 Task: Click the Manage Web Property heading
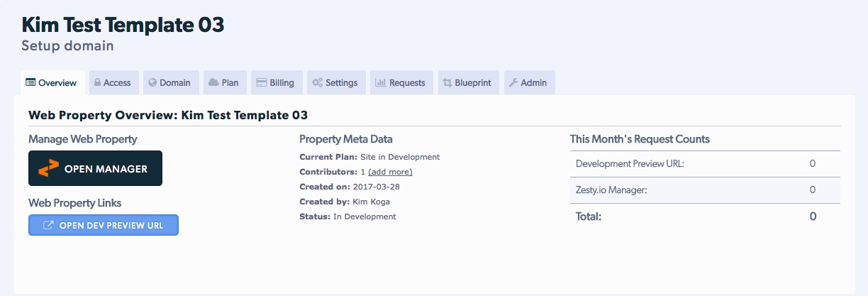(x=83, y=139)
